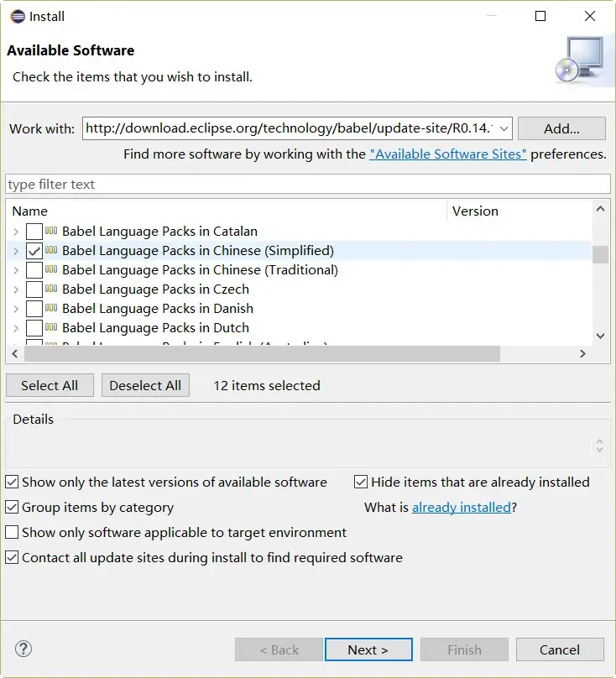This screenshot has width=616, height=678.
Task: Click the Eclipse icon in the title bar
Action: 18,17
